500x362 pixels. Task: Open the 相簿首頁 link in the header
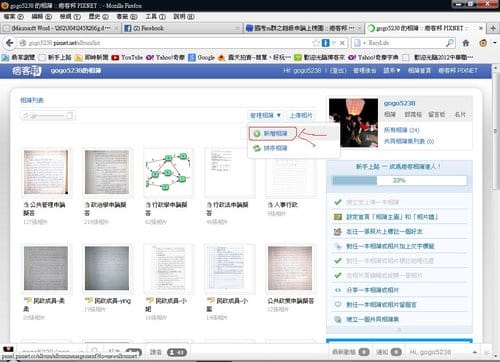point(419,71)
